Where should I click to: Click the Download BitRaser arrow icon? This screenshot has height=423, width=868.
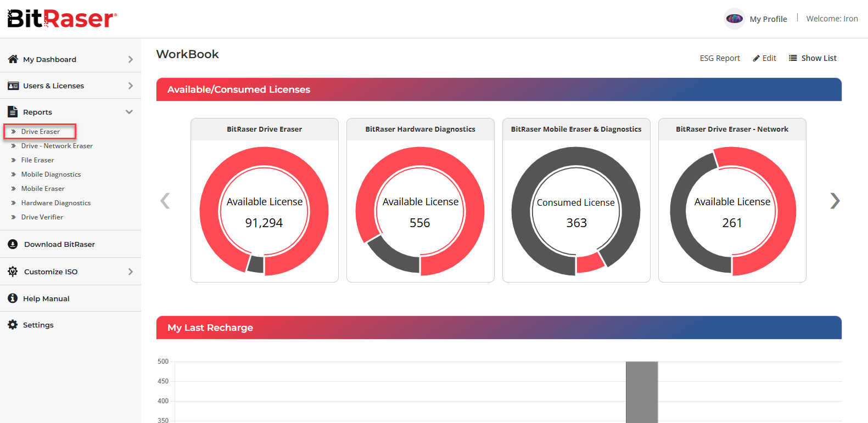(13, 244)
